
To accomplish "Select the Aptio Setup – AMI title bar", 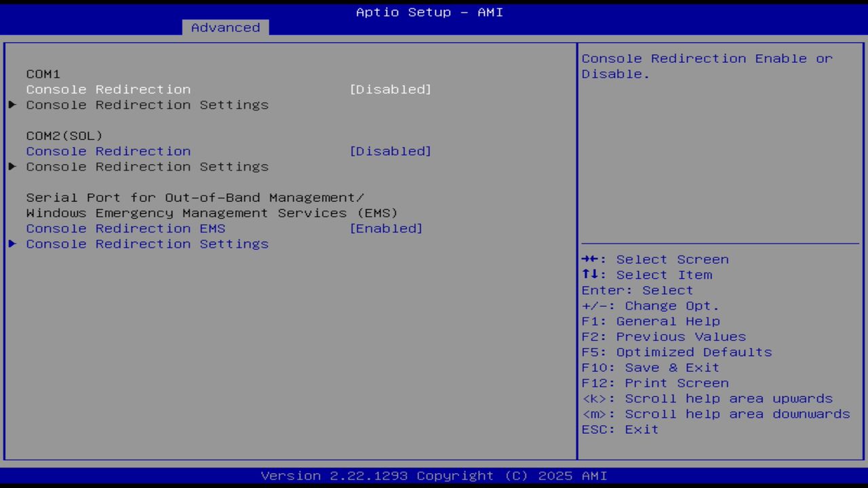I will coord(429,12).
